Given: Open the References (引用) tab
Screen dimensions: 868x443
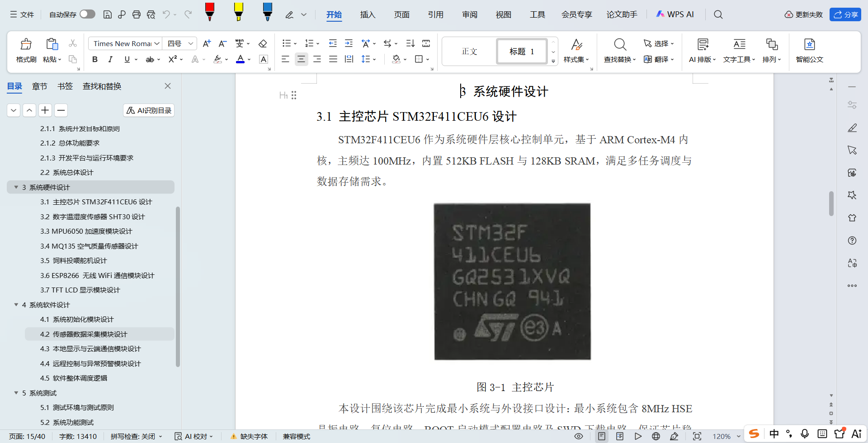Looking at the screenshot, I should click(x=435, y=14).
